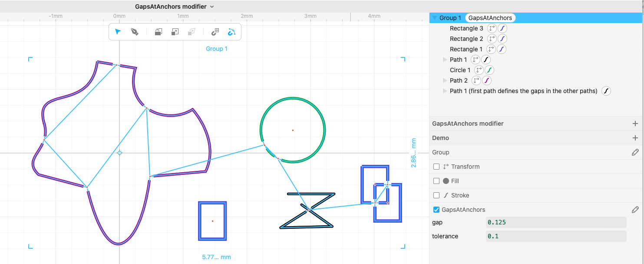This screenshot has width=644, height=264.
Task: Select Rectangle 1 in the layer tree
Action: [466, 49]
